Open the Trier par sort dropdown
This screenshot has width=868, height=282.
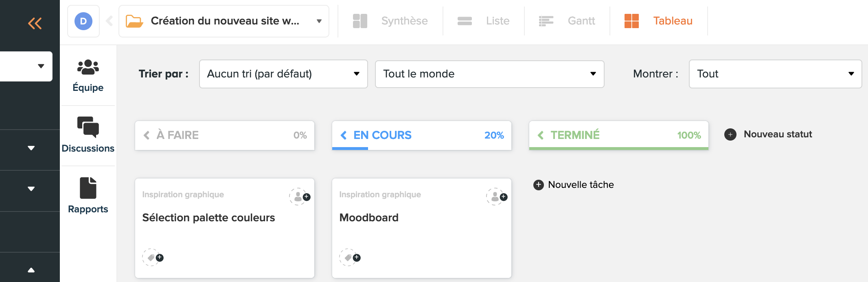pos(283,74)
